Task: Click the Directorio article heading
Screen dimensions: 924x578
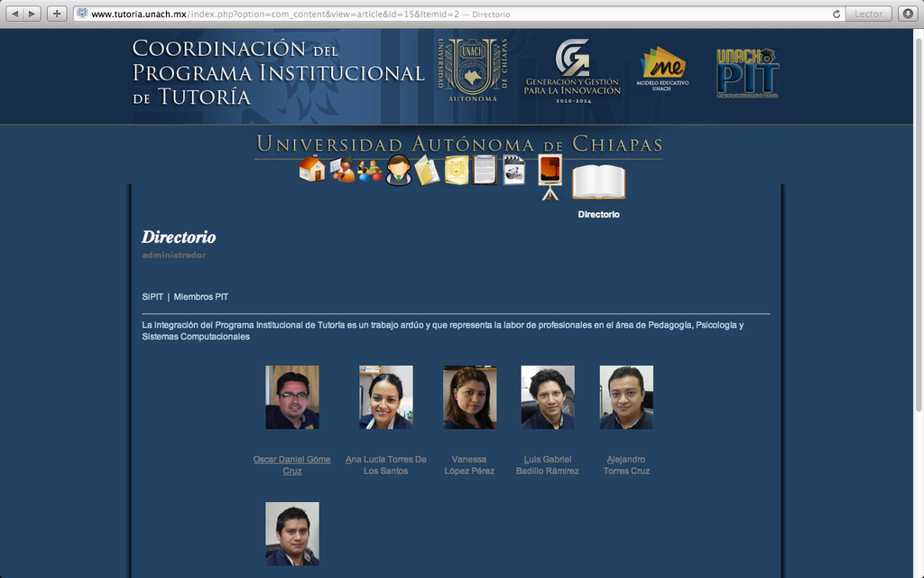Action: pos(179,238)
